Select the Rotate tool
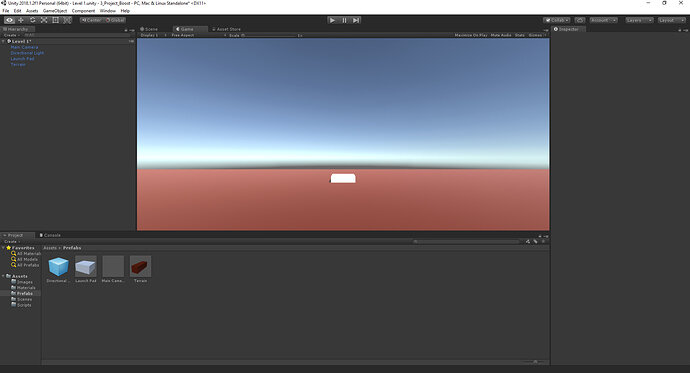 (33, 20)
